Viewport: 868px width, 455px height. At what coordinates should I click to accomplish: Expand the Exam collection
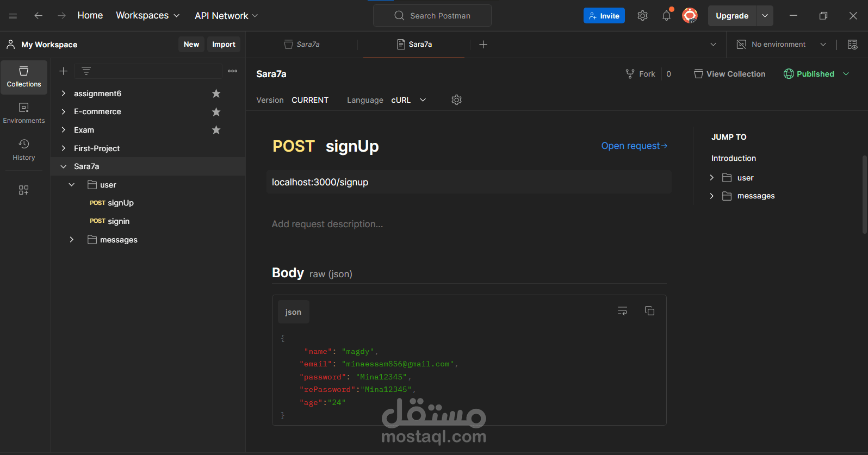tap(63, 130)
